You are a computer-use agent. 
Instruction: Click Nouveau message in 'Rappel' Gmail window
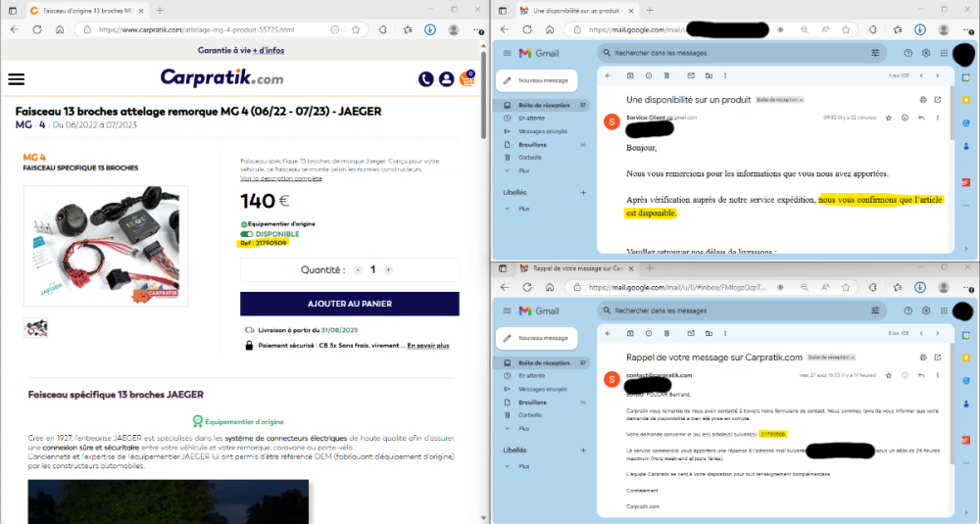[x=537, y=338]
